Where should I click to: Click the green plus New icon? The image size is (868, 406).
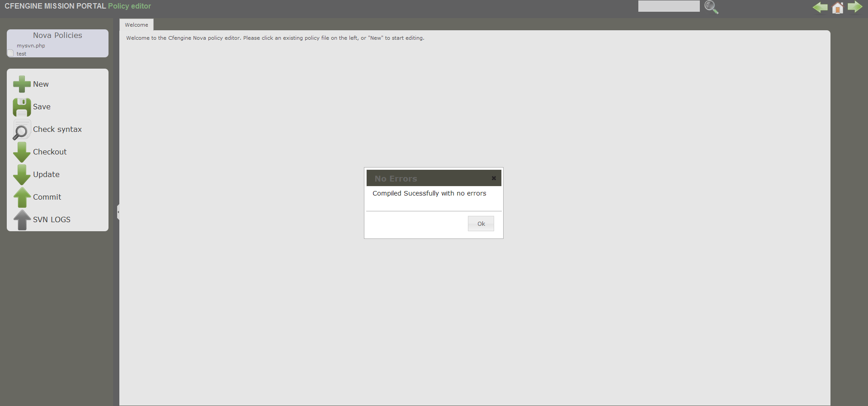(22, 84)
